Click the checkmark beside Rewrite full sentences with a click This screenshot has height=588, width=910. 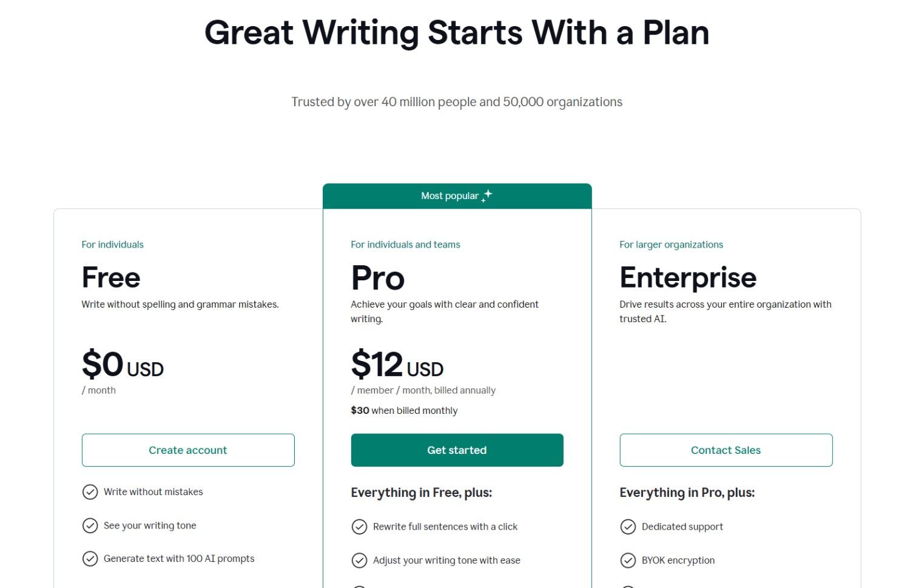[359, 527]
